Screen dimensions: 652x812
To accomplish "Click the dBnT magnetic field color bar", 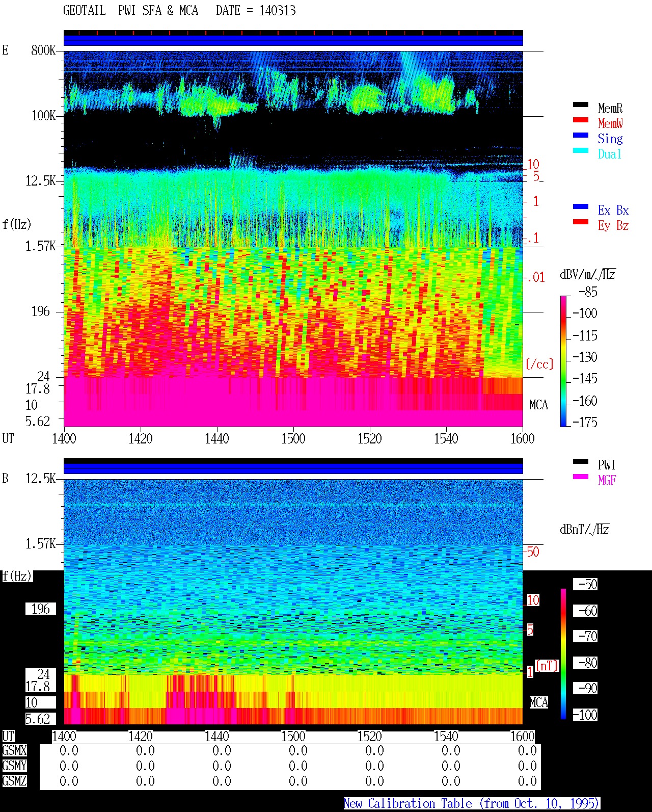I will point(563,654).
